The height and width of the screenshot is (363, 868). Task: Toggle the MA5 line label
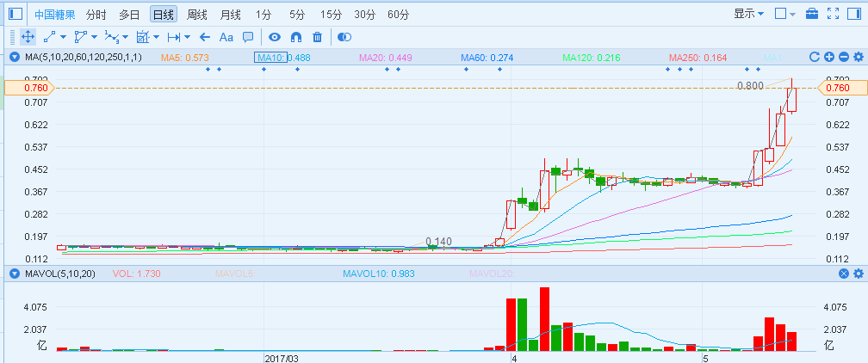click(x=184, y=58)
